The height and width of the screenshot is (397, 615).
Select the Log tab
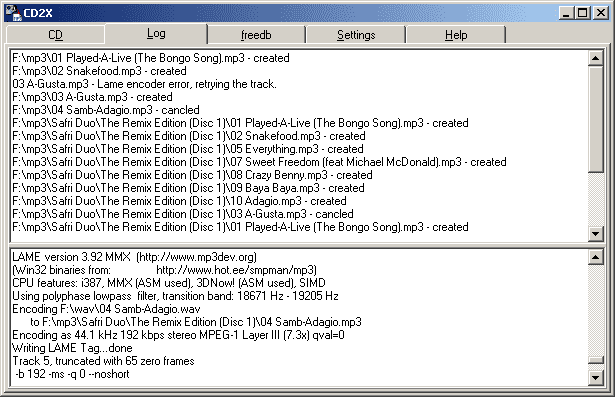[156, 34]
